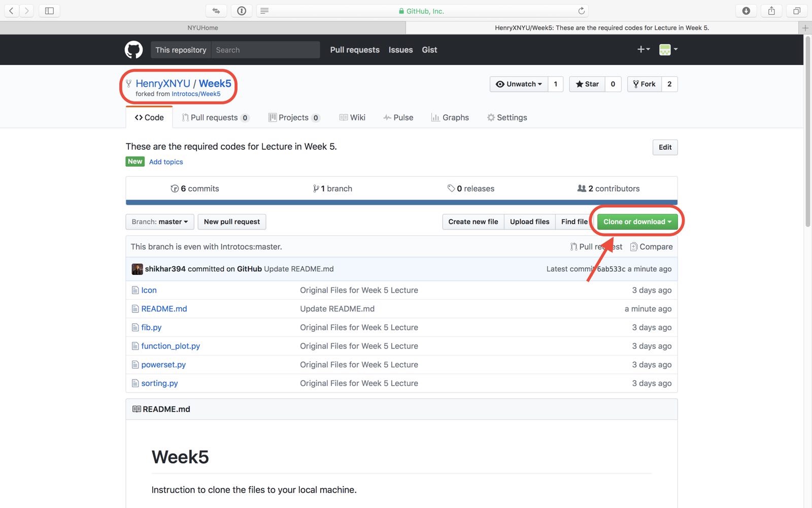This screenshot has height=508, width=812.
Task: Click Create new file button
Action: point(473,221)
